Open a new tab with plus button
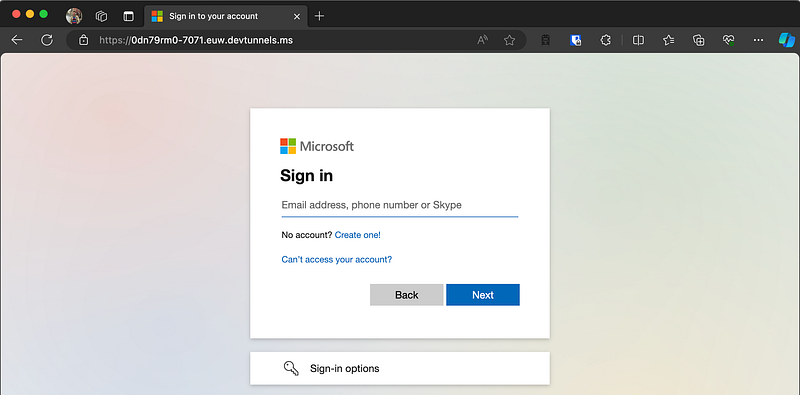800x395 pixels. click(x=319, y=16)
